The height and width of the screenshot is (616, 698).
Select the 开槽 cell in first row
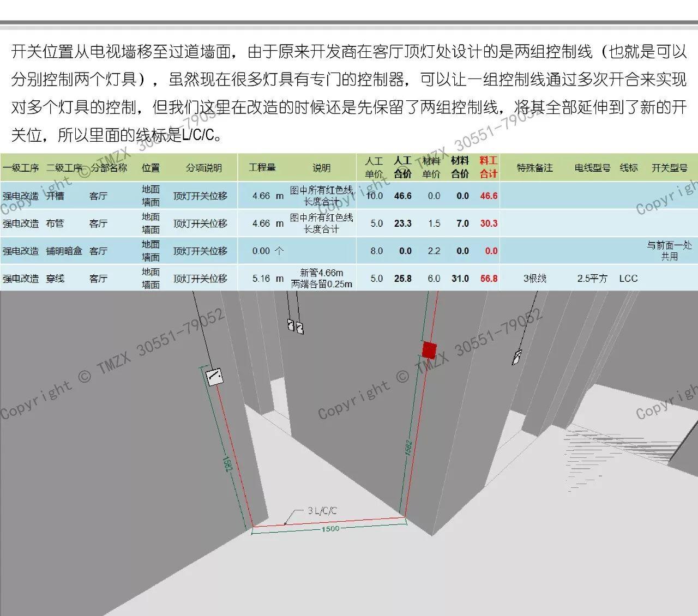coord(55,196)
